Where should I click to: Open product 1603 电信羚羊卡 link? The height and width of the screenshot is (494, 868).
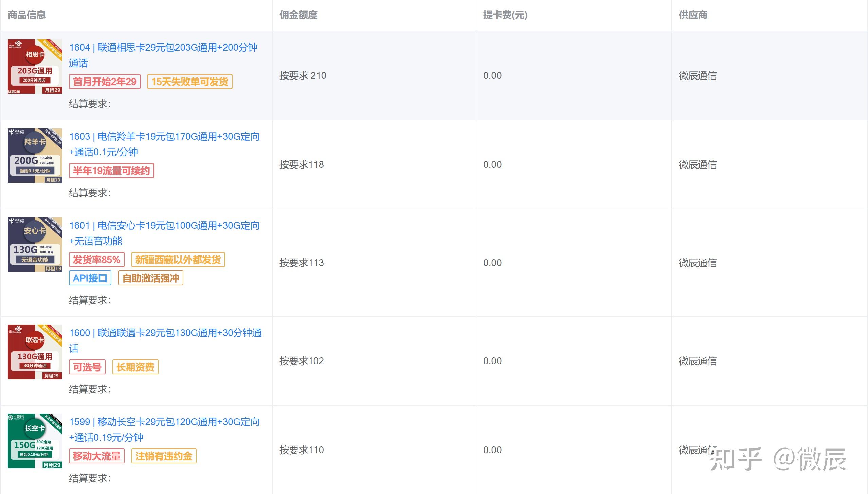click(x=164, y=144)
